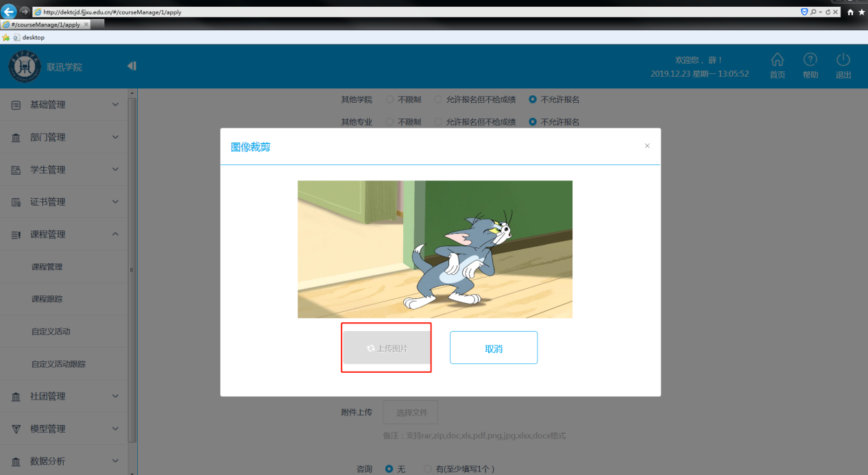The image size is (868, 475).
Task: Click the desktop favorites link
Action: (33, 38)
